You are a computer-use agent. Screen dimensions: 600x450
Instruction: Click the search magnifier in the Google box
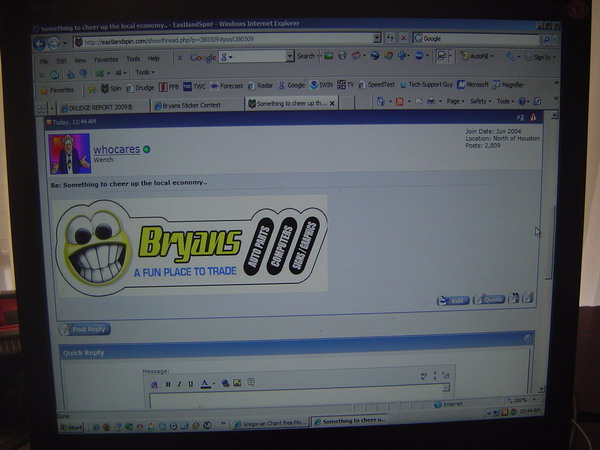[x=546, y=39]
